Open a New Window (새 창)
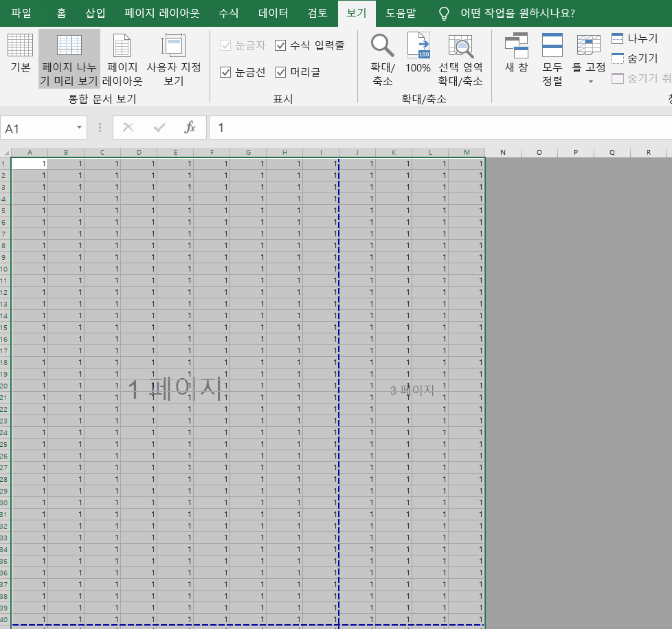 pyautogui.click(x=516, y=53)
